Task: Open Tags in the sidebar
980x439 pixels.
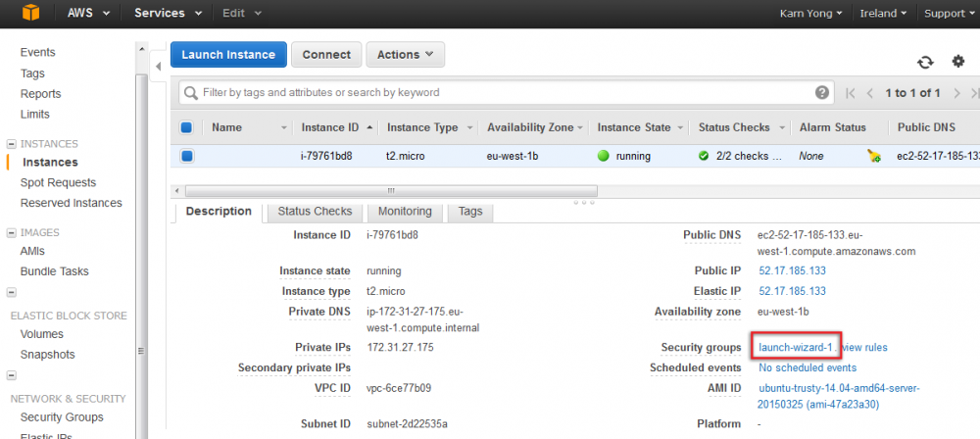Action: click(32, 73)
